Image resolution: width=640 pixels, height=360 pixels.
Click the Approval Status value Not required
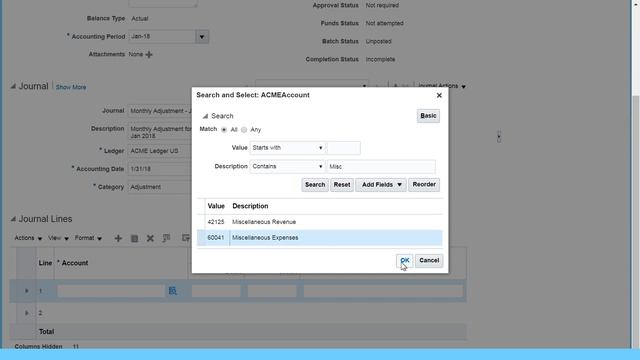pyautogui.click(x=382, y=5)
